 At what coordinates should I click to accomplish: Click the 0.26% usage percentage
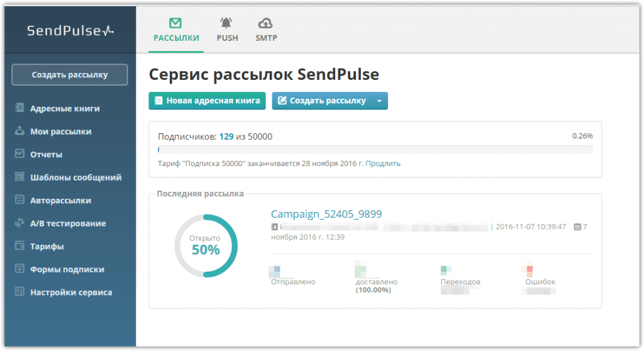582,136
